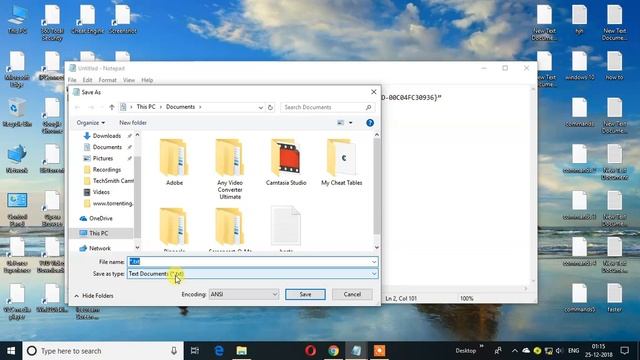
Task: Select Downloads in navigation pane
Action: tap(107, 136)
